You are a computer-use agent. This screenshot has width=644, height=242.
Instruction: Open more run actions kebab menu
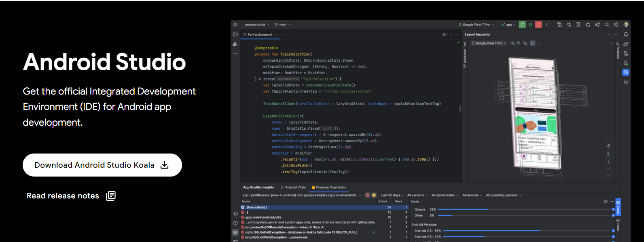[547, 25]
